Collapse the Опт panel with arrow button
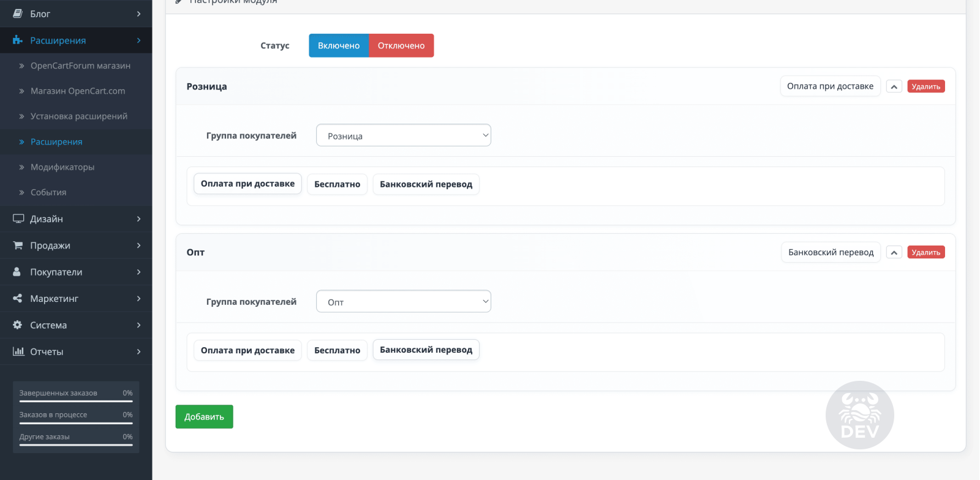The image size is (980, 480). click(x=894, y=252)
